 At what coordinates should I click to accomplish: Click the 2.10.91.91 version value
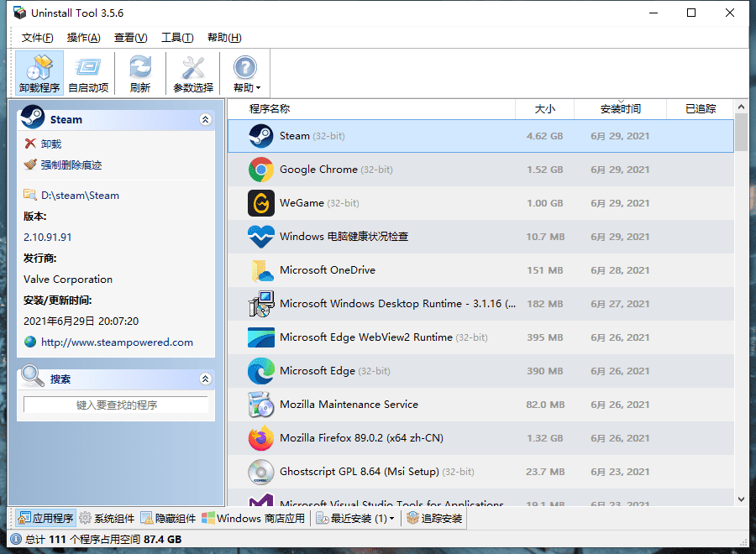coord(47,238)
